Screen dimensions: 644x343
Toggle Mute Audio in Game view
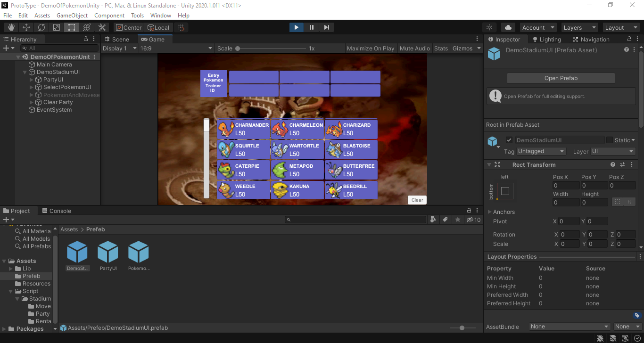pos(415,48)
